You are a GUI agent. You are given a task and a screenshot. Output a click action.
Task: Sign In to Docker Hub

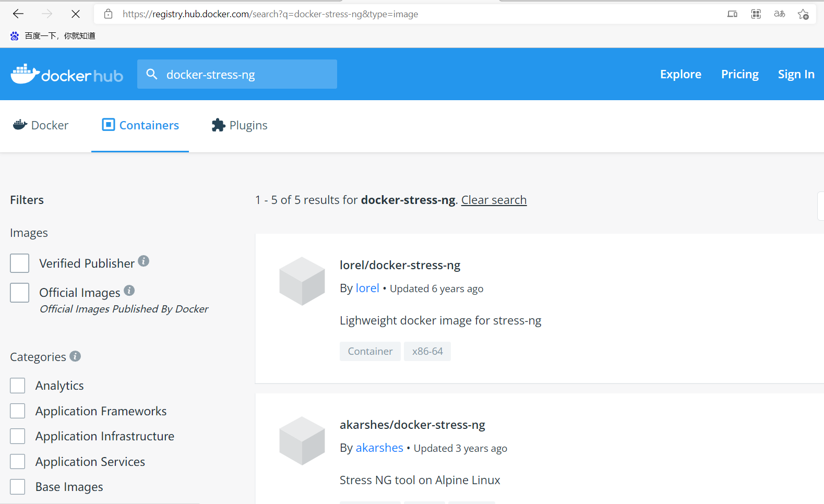[x=796, y=74]
